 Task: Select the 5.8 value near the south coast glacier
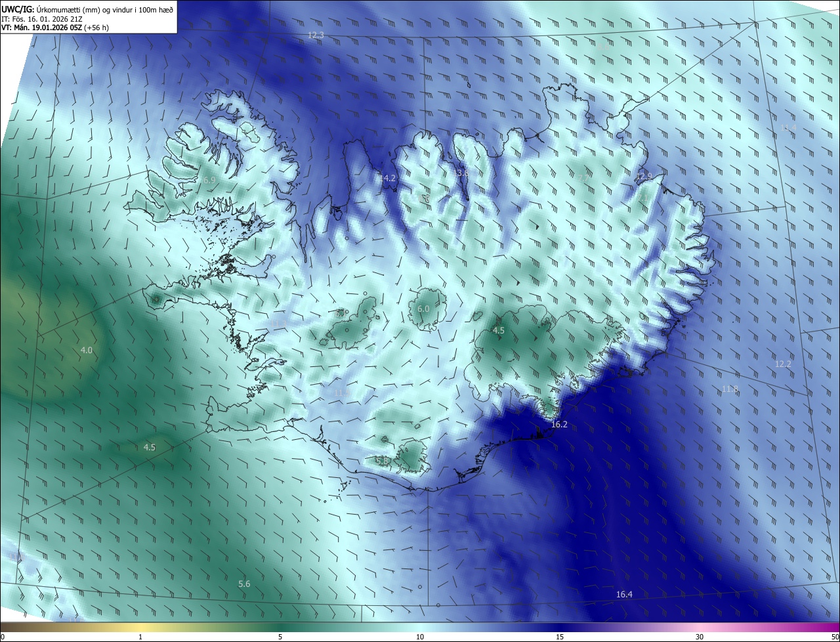click(x=383, y=461)
